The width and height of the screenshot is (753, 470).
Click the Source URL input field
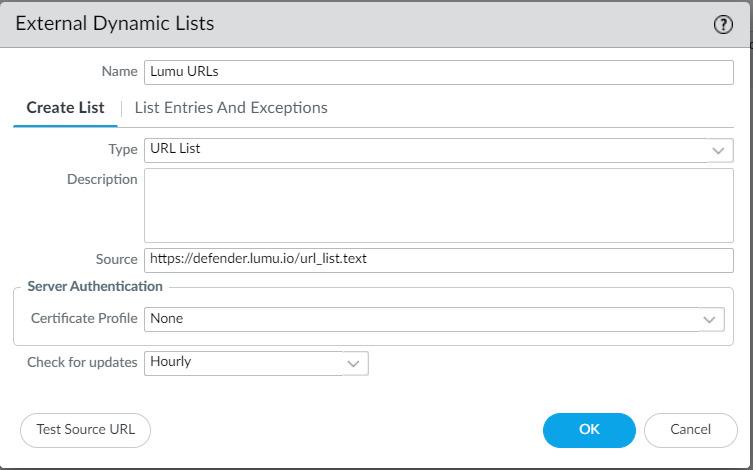[x=438, y=260]
